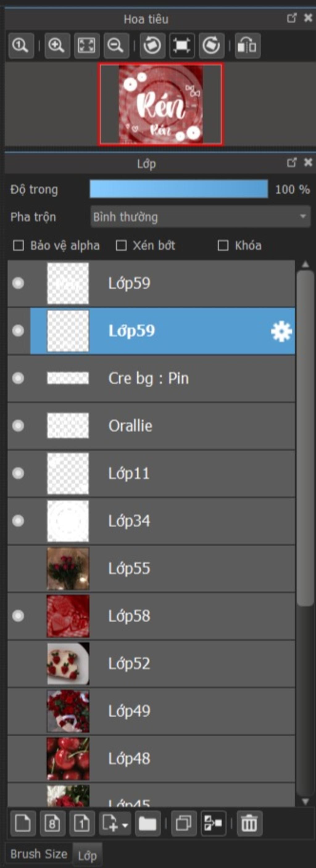Click the zoom out magnifier icon
The width and height of the screenshot is (316, 868).
tap(116, 46)
